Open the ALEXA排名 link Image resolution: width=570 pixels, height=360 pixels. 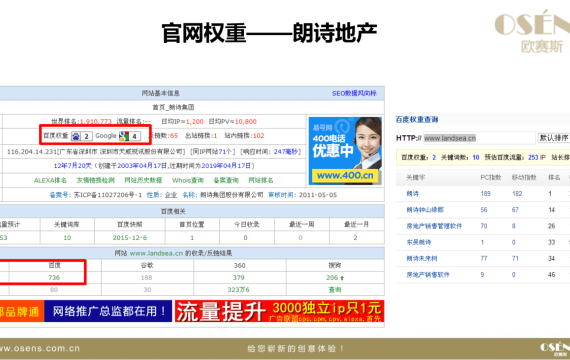[50, 180]
